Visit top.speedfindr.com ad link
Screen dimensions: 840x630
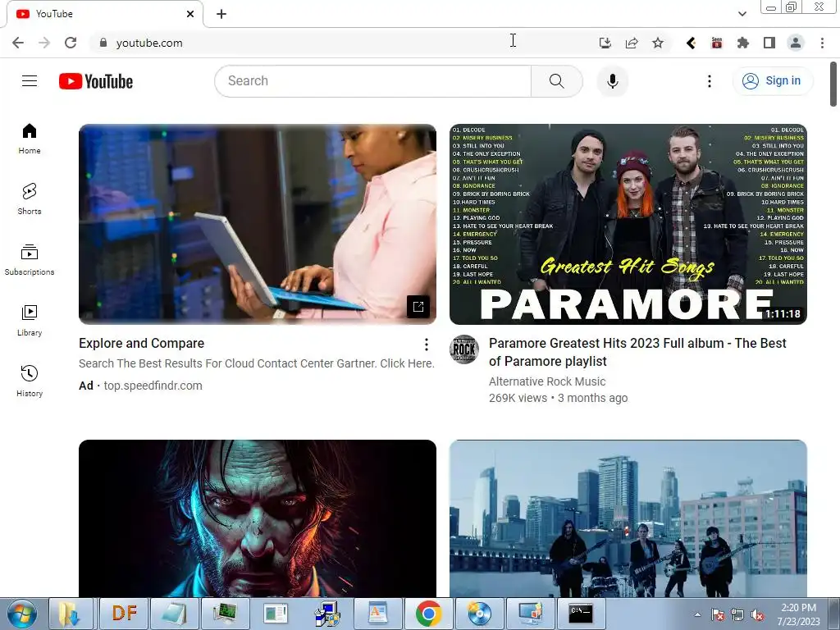pyautogui.click(x=153, y=386)
